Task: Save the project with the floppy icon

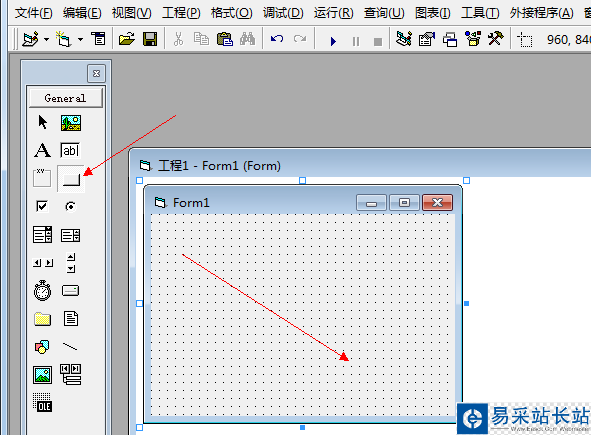Action: [150, 39]
